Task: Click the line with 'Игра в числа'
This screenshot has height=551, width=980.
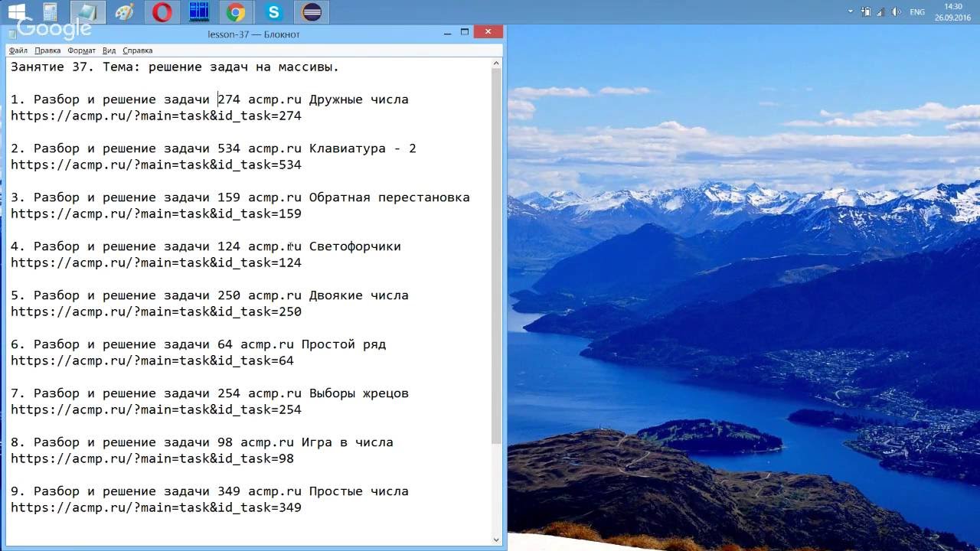Action: pyautogui.click(x=201, y=442)
